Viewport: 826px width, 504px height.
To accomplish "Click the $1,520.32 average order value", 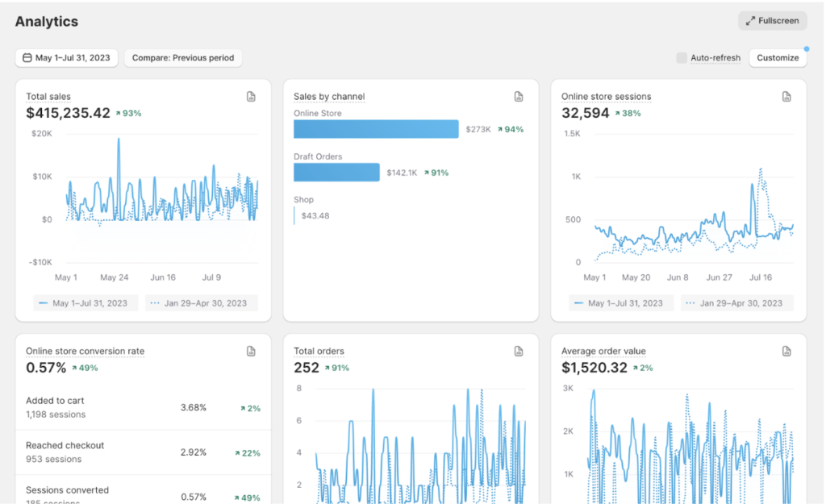I will point(594,368).
